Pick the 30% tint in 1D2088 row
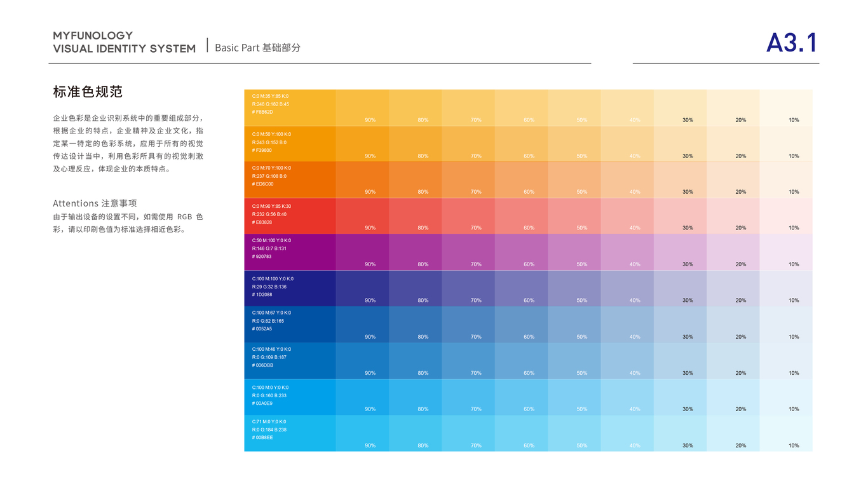Viewport: 868px width, 488px height. pos(680,288)
